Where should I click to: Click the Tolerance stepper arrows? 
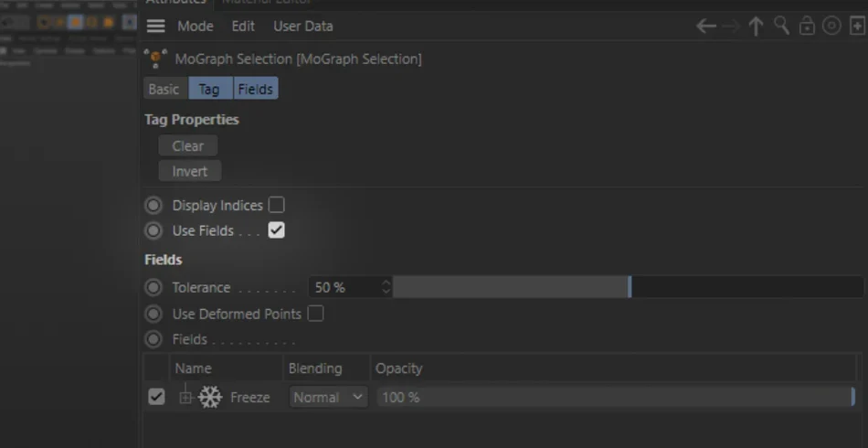pyautogui.click(x=386, y=287)
